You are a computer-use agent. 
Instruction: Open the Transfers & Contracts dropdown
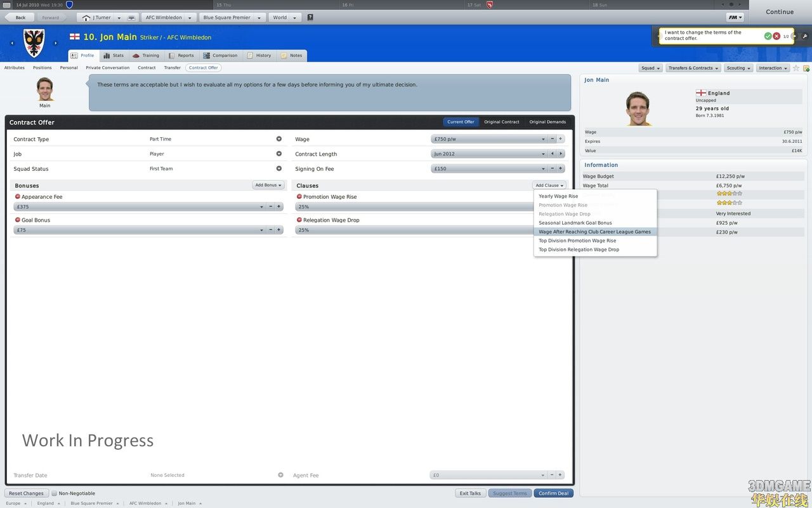(693, 68)
